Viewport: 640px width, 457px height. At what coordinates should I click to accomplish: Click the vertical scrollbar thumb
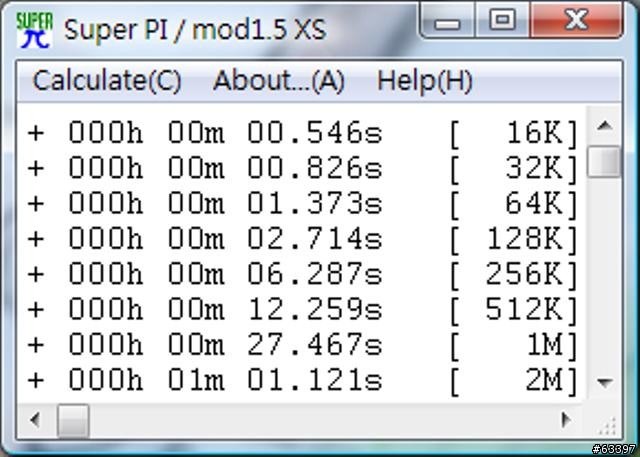pyautogui.click(x=604, y=162)
